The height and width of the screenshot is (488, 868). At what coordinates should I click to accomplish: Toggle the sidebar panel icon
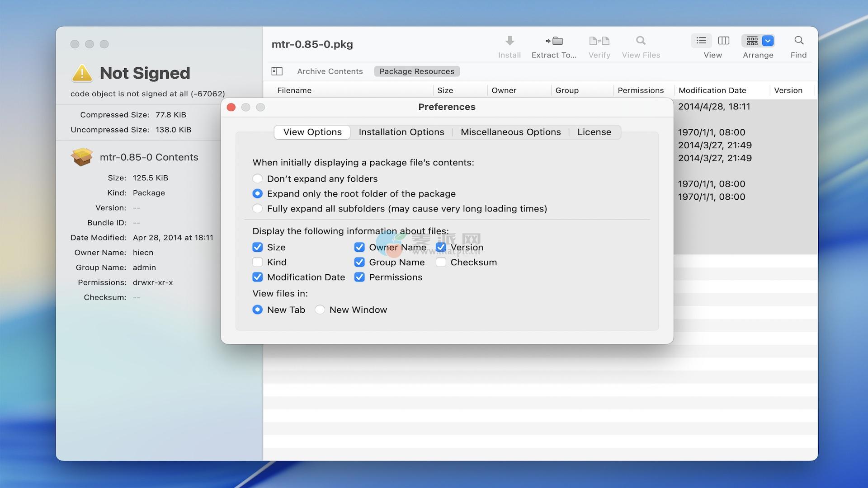pyautogui.click(x=277, y=71)
